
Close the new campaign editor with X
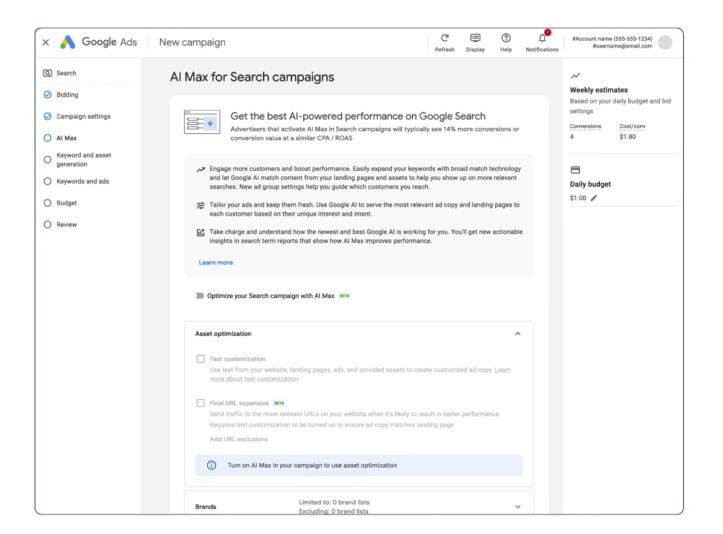click(x=46, y=42)
